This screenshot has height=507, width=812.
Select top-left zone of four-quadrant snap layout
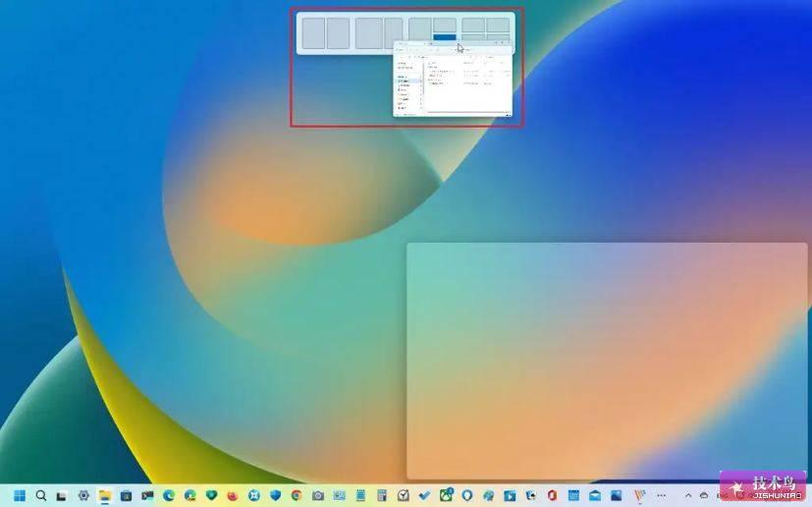click(473, 25)
